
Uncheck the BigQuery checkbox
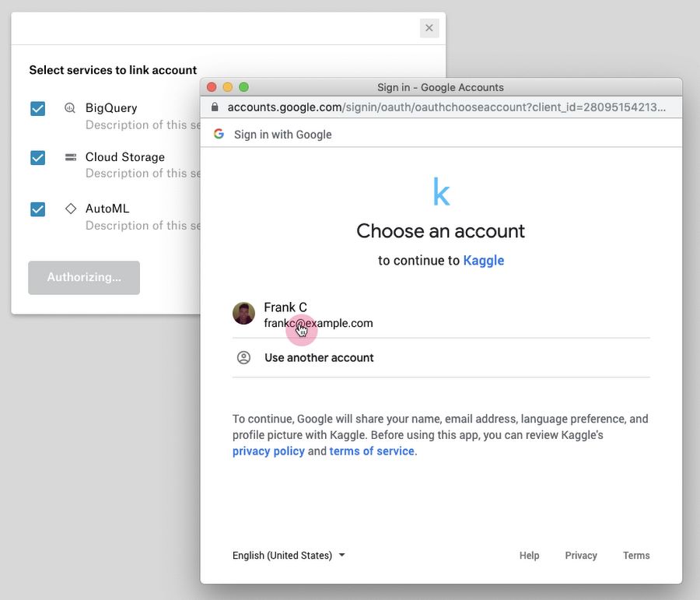pyautogui.click(x=37, y=108)
